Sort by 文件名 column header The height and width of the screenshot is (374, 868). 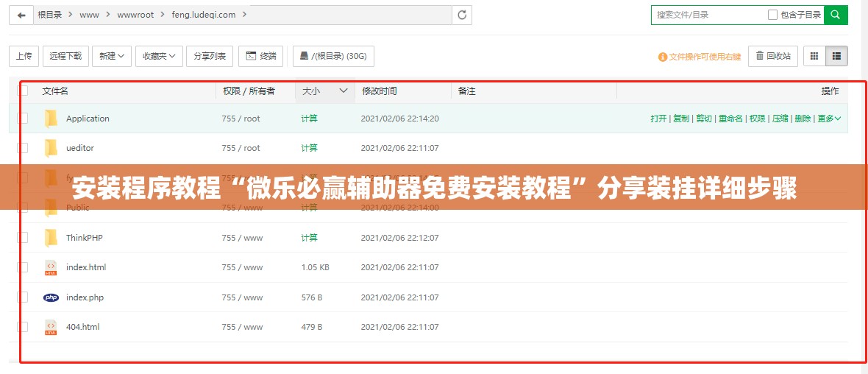click(x=55, y=91)
